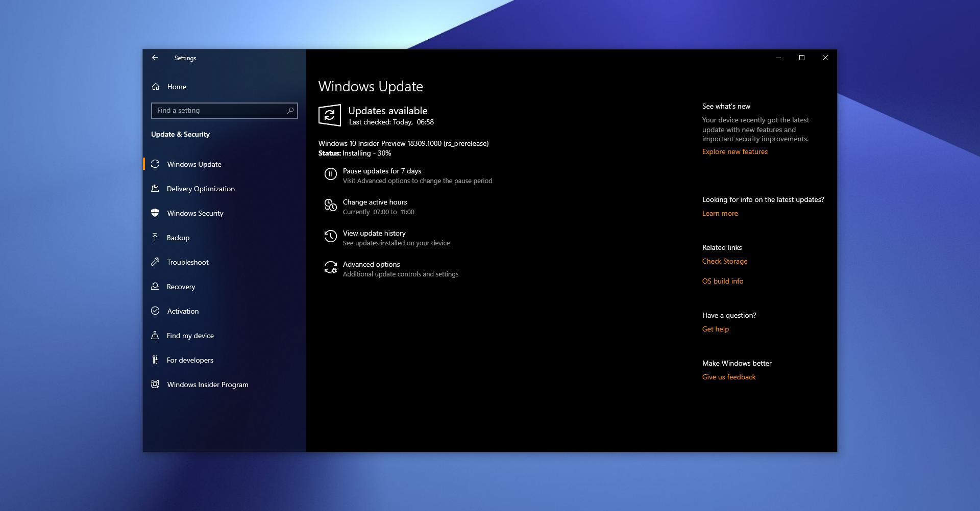Open Advanced options for updates

coord(391,269)
